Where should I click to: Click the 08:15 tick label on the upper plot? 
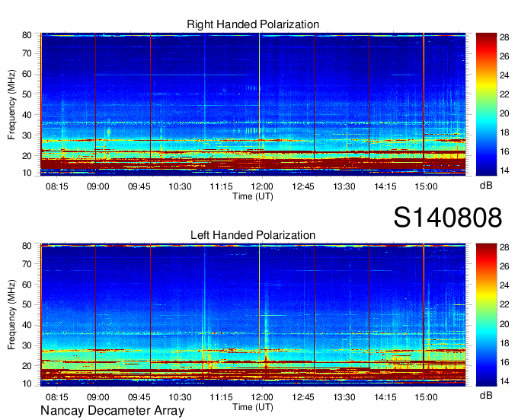point(57,186)
